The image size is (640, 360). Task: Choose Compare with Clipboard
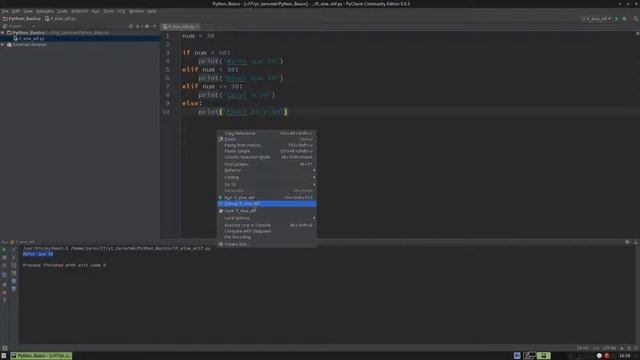click(267, 231)
